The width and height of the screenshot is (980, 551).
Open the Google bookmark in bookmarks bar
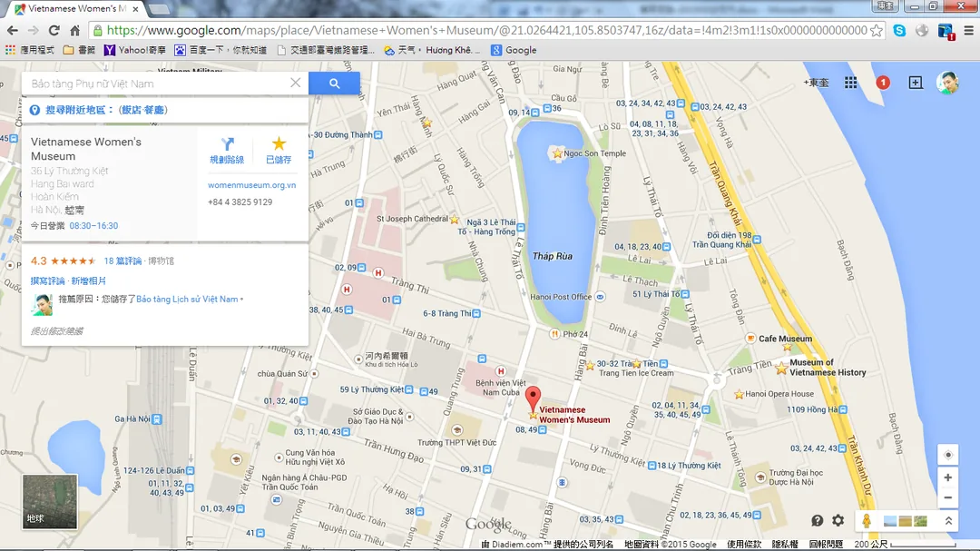(514, 50)
